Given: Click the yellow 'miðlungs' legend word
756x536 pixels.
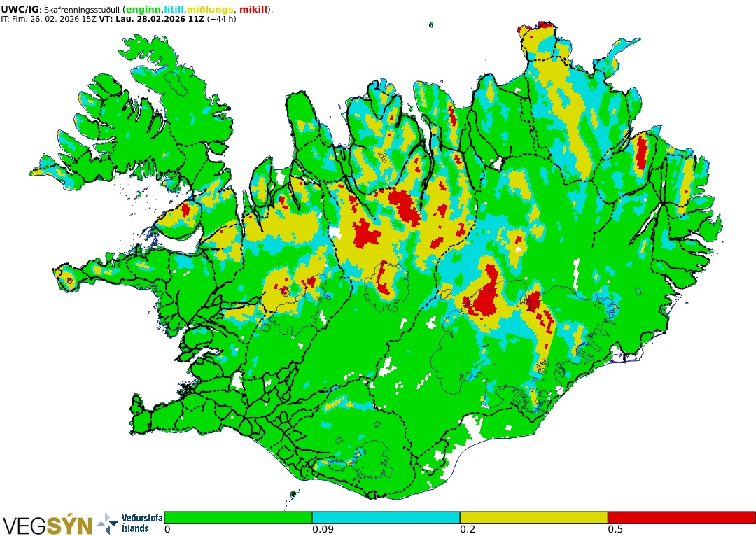Looking at the screenshot, I should pos(211,10).
